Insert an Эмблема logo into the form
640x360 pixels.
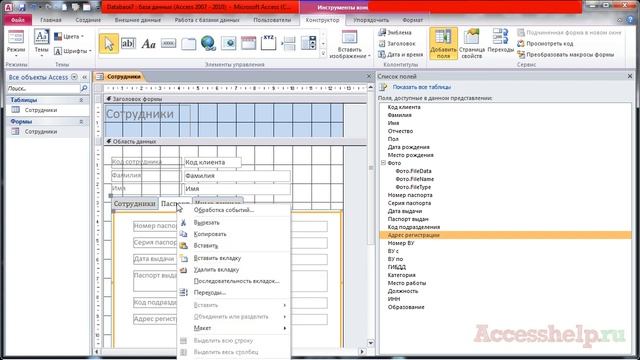pyautogui.click(x=395, y=32)
